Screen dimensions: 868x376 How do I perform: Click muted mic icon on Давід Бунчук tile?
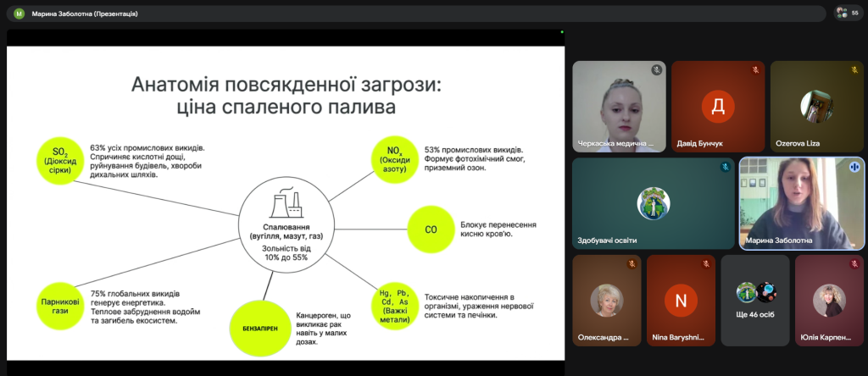click(754, 70)
